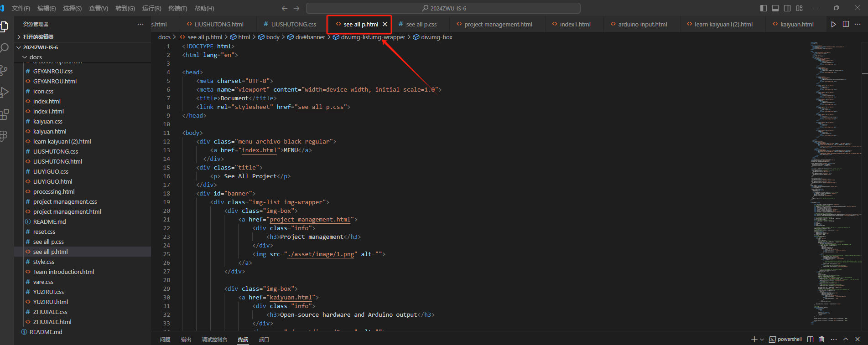Open the customize layout menu icon
This screenshot has height=345, width=868.
tap(799, 8)
